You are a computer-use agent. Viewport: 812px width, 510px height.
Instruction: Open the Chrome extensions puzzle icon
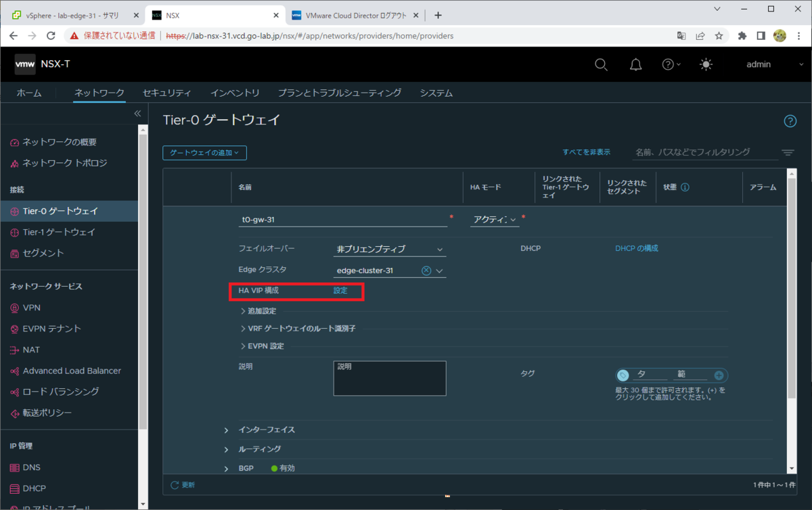pyautogui.click(x=742, y=36)
